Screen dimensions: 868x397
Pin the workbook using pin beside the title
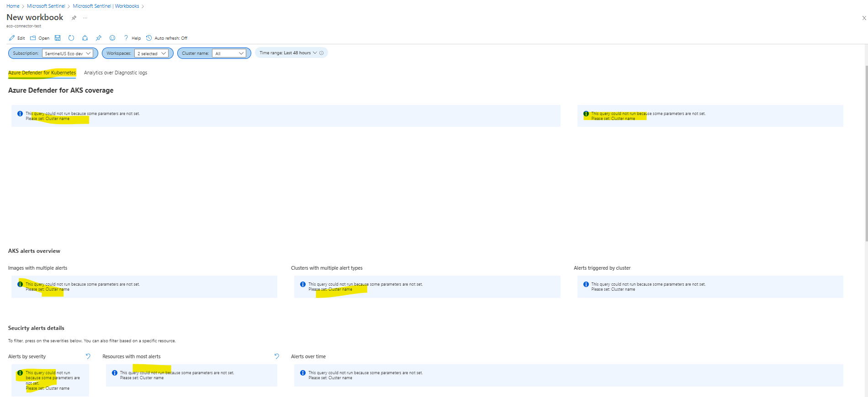(74, 18)
